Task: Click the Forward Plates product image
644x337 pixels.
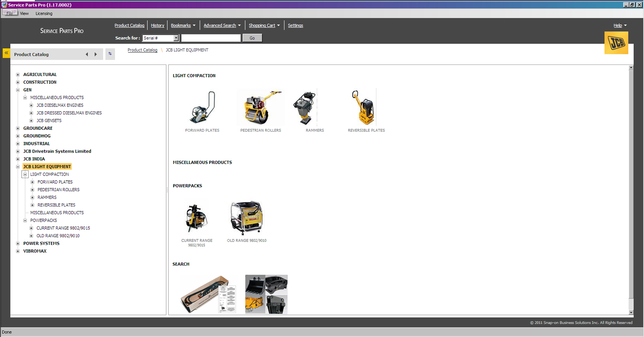Action: (x=202, y=107)
